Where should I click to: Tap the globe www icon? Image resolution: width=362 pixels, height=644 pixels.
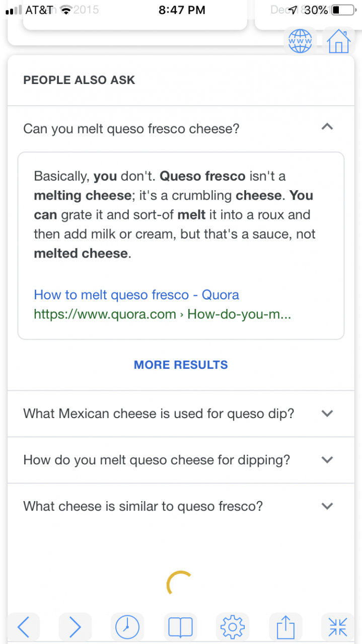tap(300, 41)
